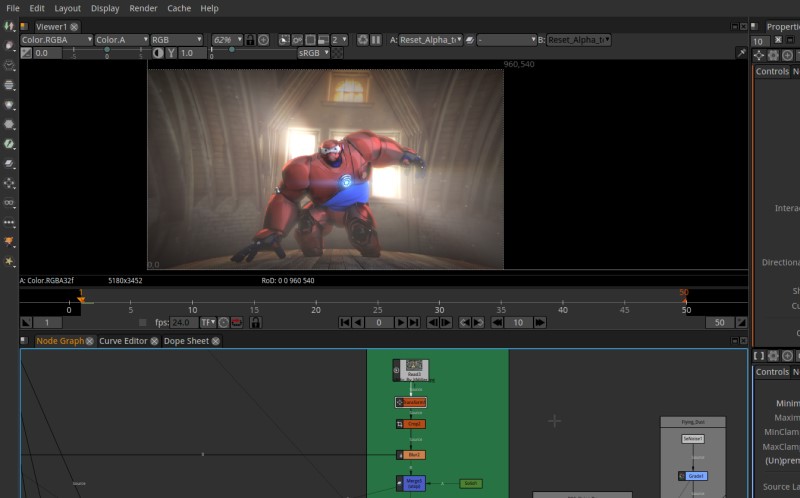Click the gain reset icon next to 0.0
Screen dimensions: 800x498
point(26,53)
